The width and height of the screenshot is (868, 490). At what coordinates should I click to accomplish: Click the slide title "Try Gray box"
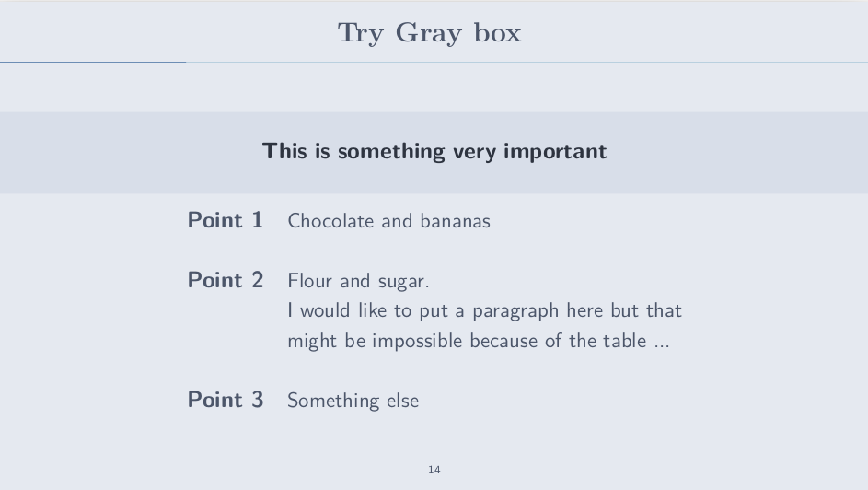coord(430,33)
